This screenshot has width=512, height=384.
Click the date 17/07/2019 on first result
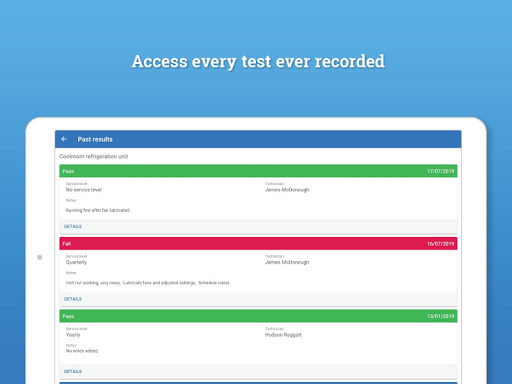pos(441,171)
